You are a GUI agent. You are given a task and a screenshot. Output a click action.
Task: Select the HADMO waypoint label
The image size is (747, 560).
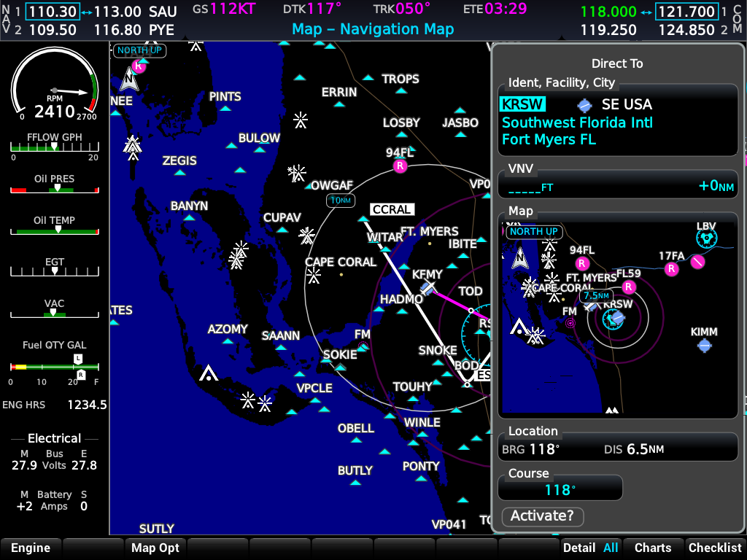(401, 299)
